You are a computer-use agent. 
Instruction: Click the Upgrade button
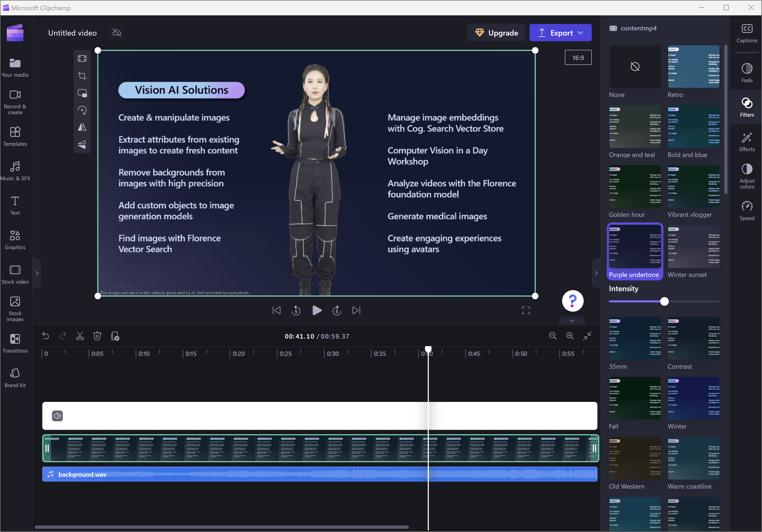point(496,33)
